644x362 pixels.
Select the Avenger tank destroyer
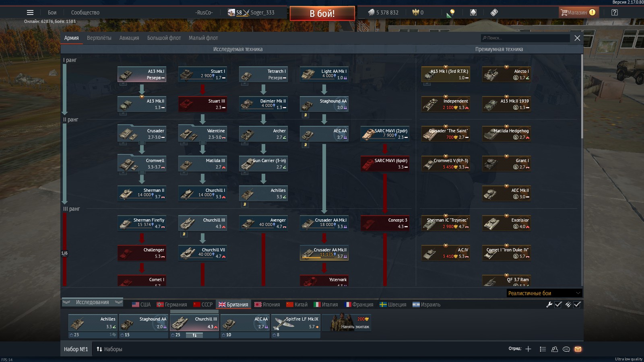pos(263,223)
